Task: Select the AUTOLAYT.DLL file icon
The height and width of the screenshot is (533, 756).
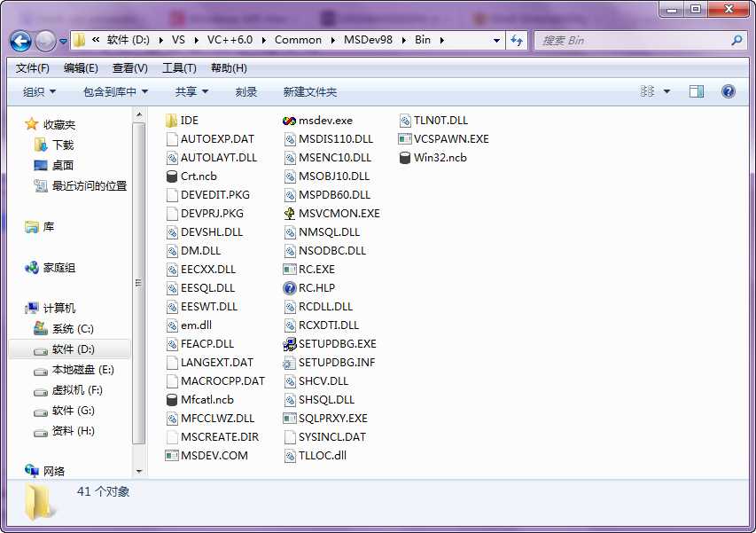Action: 172,158
